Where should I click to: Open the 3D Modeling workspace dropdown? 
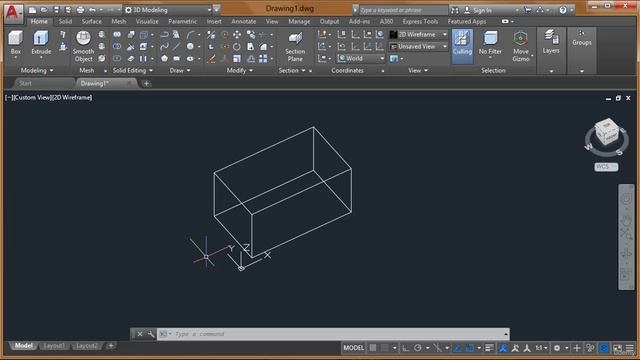(169, 10)
